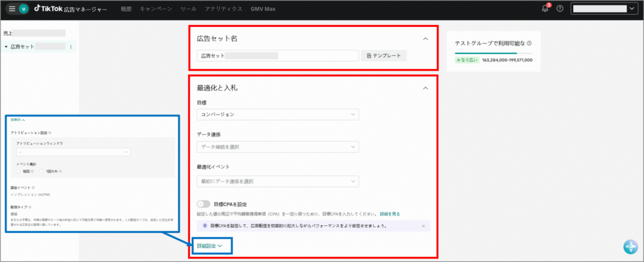Select the 毎回 radio button
Image resolution: width=644 pixels, height=262 pixels.
click(x=19, y=171)
